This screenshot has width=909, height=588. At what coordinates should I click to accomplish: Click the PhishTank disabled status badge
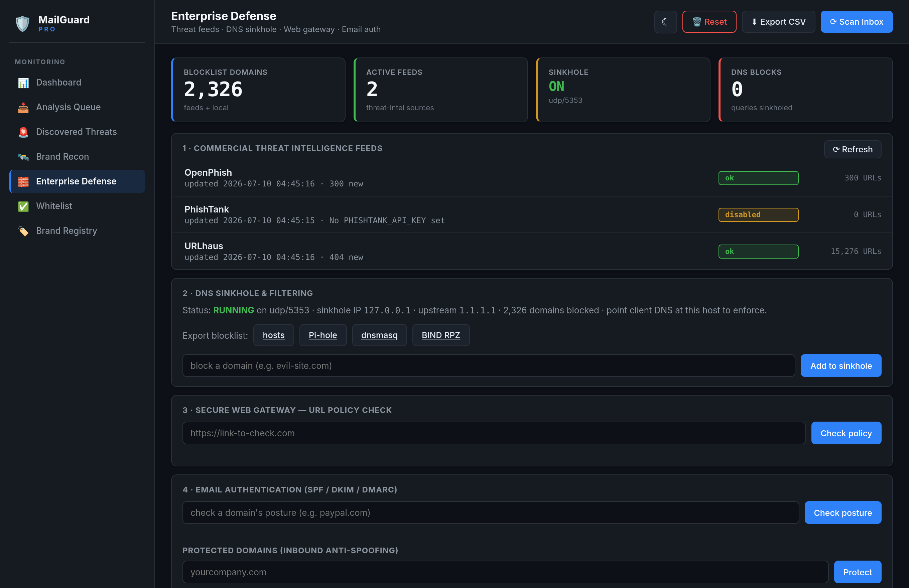click(x=759, y=215)
